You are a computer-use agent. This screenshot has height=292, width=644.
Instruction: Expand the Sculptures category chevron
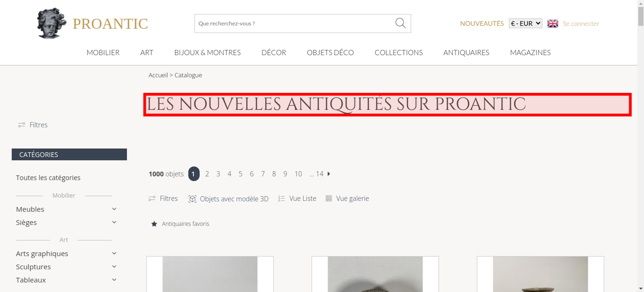point(114,267)
